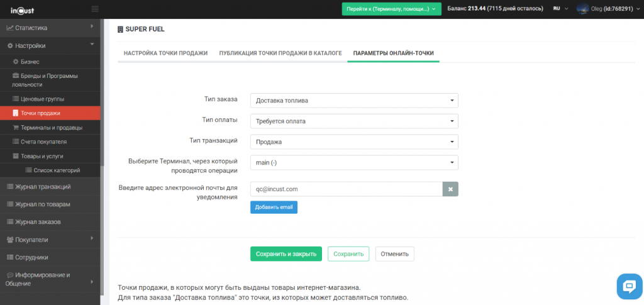The height and width of the screenshot is (305, 644).
Task: Expand the Тип транзакций dropdown
Action: tap(353, 142)
